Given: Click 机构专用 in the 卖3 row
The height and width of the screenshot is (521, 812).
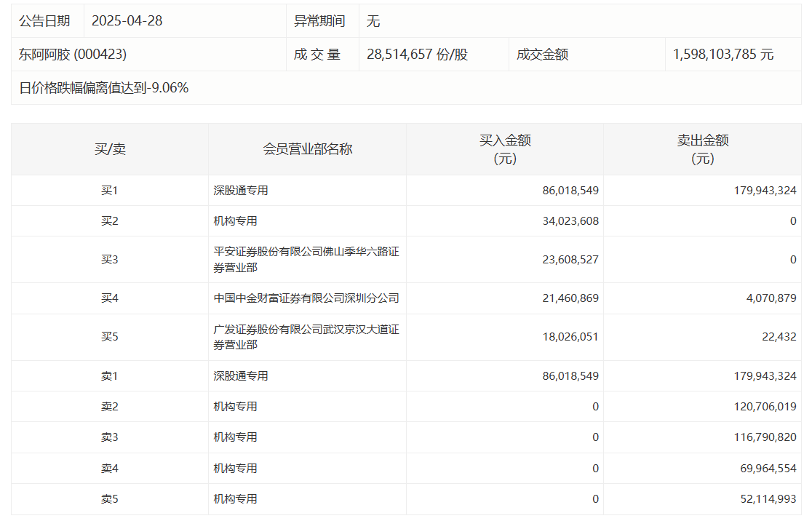Looking at the screenshot, I should point(235,437).
